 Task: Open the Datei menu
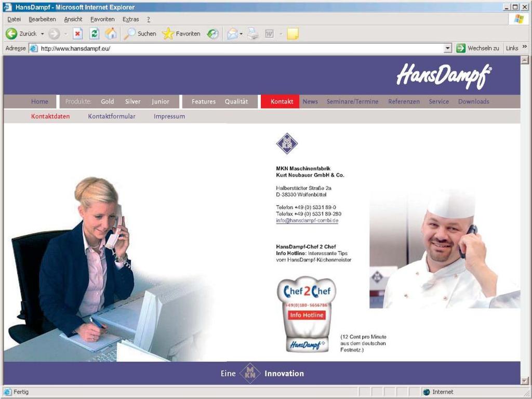[14, 19]
